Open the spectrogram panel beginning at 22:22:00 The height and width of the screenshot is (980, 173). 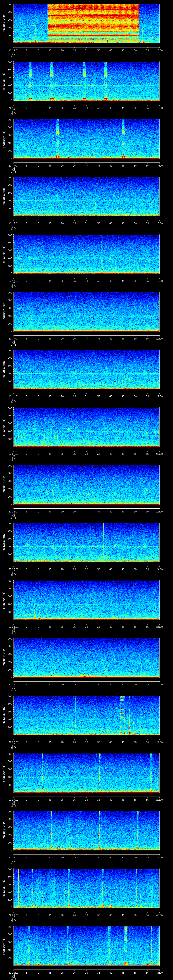pyautogui.click(x=86, y=485)
